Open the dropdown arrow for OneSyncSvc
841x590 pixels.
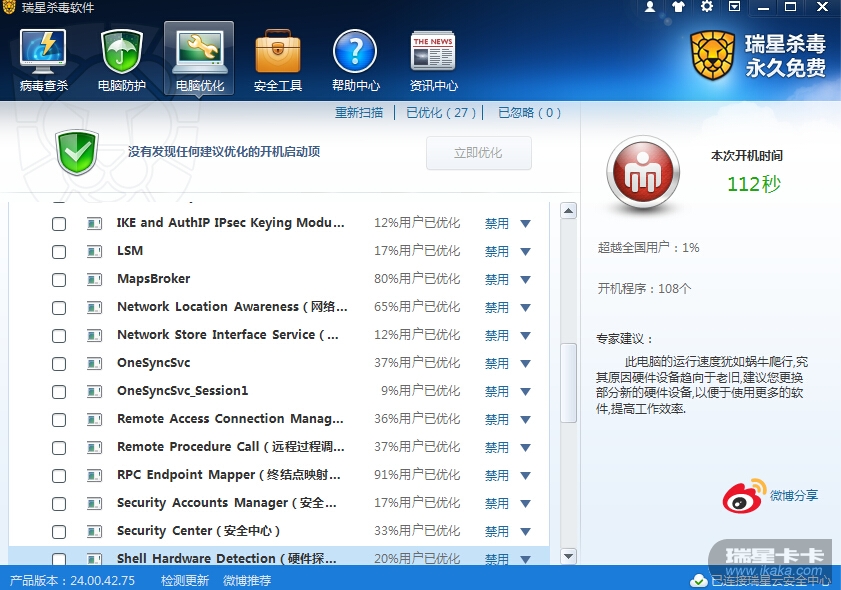coord(526,364)
